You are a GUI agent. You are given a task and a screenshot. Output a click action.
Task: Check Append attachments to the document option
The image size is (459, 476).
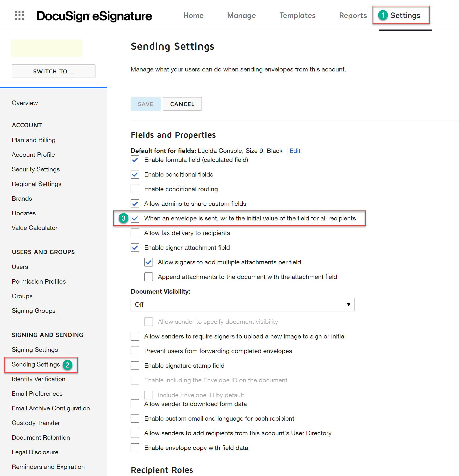pos(149,277)
